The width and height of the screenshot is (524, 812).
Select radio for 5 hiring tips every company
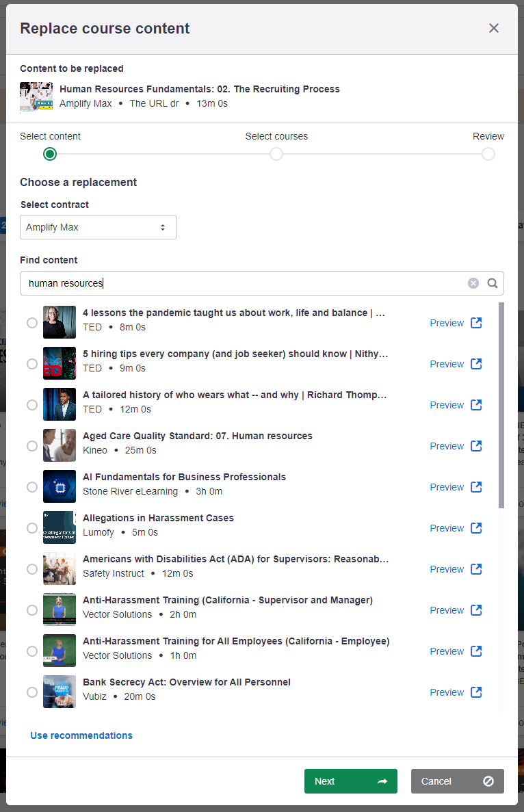tap(32, 363)
